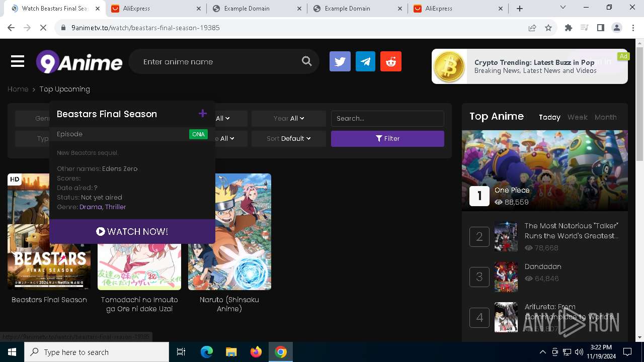Open File Explorer from the taskbar
The width and height of the screenshot is (644, 362).
tap(231, 352)
